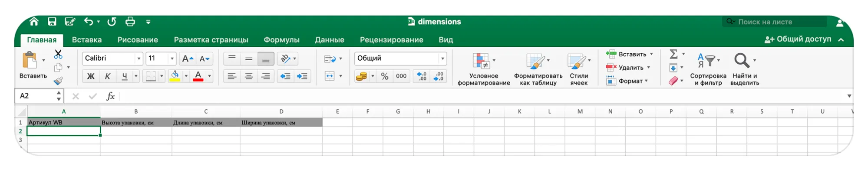The height and width of the screenshot is (173, 868).
Task: Decrease decimal places
Action: pyautogui.click(x=439, y=76)
